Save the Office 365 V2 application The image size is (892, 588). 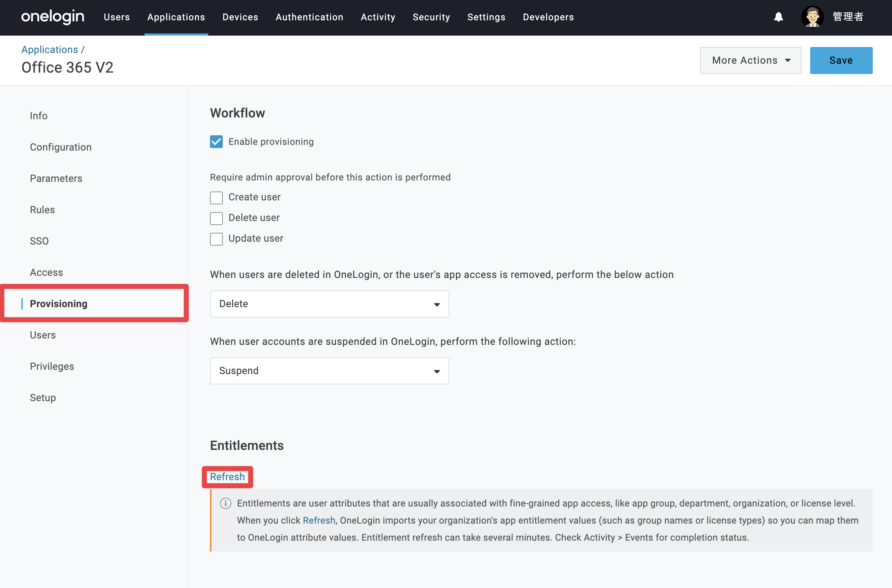(x=841, y=61)
